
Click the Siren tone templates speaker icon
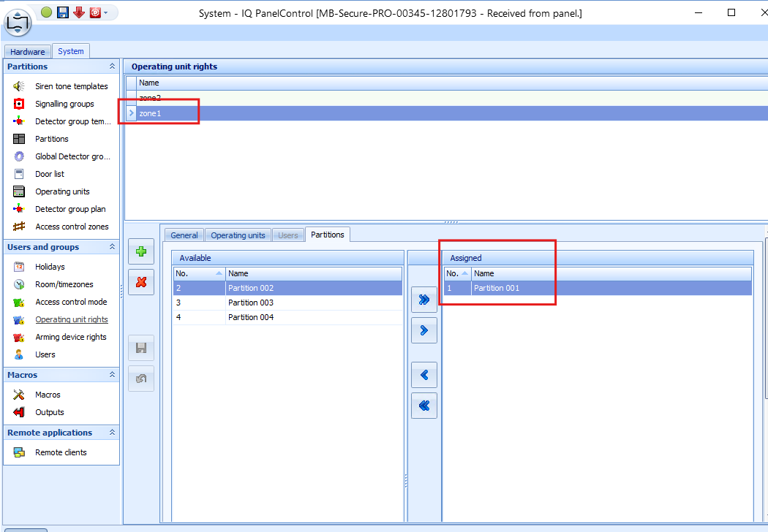(x=18, y=86)
